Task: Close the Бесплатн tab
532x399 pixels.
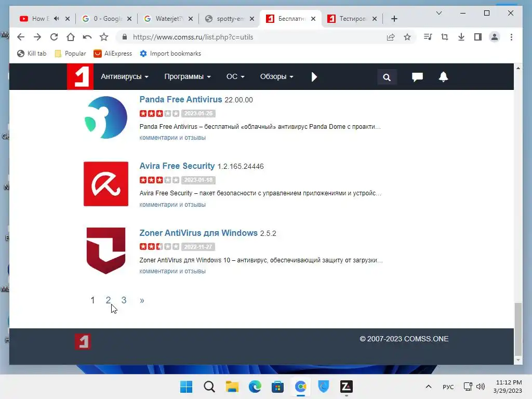Action: pyautogui.click(x=313, y=19)
